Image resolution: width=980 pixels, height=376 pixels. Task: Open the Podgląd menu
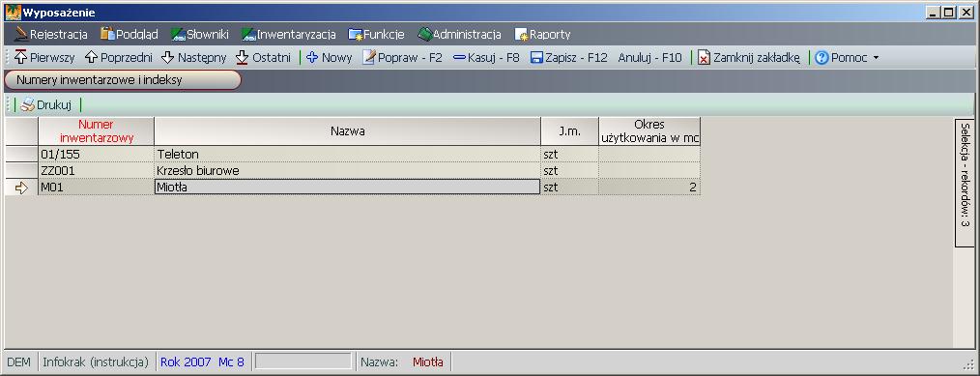tap(130, 35)
